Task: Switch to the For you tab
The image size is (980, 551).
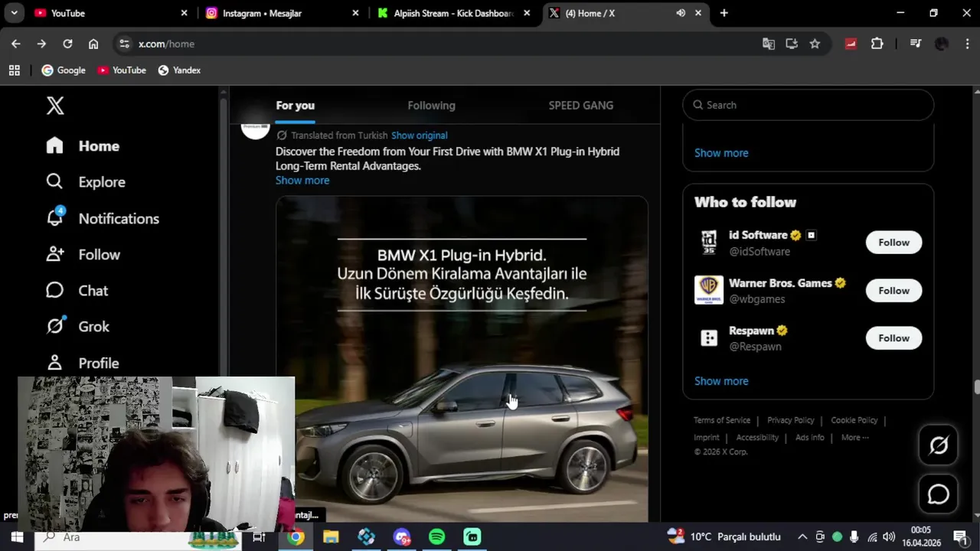Action: (295, 106)
